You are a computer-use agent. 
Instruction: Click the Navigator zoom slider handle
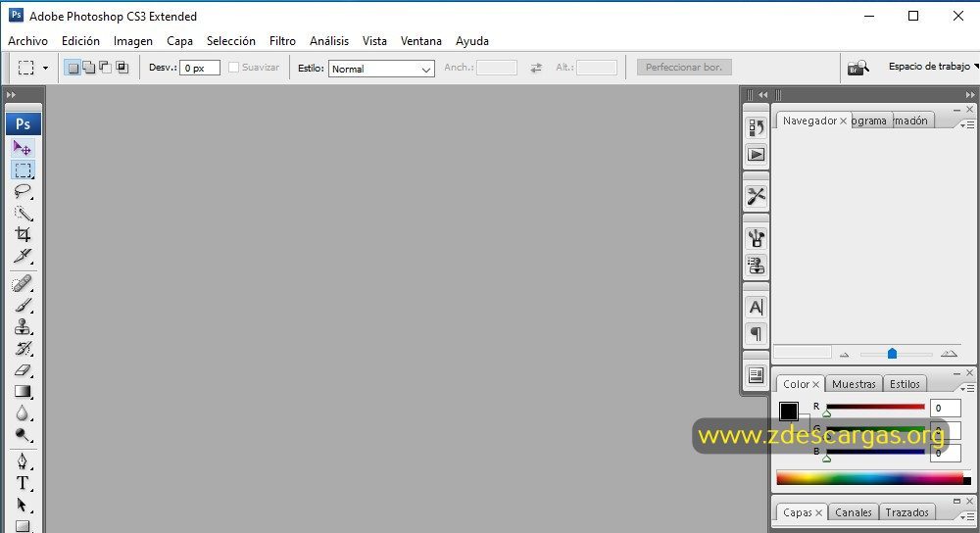pyautogui.click(x=893, y=354)
